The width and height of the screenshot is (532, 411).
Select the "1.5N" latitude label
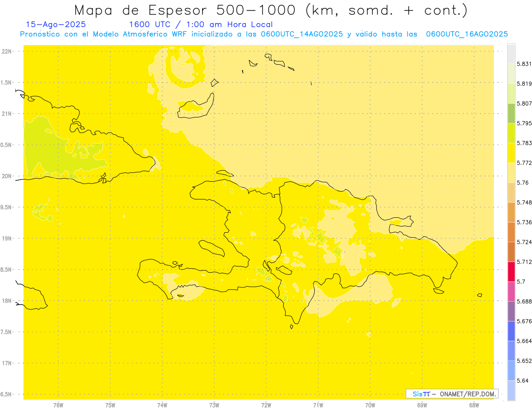(x=6, y=82)
